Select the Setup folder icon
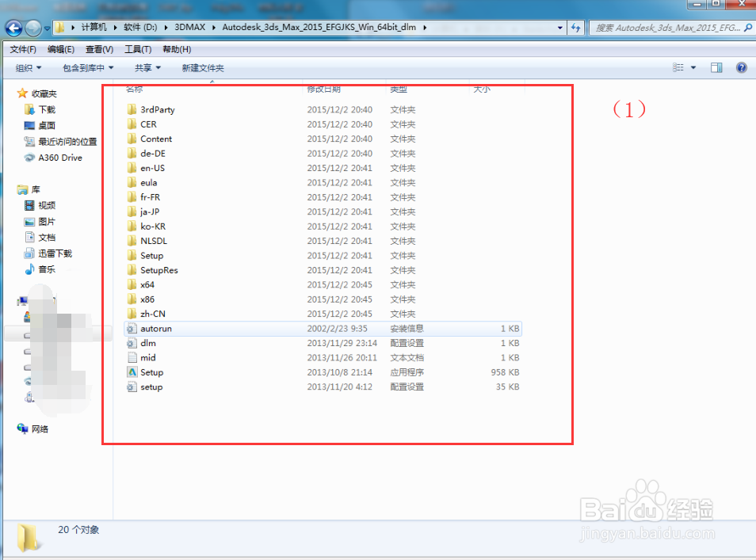Image resolution: width=756 pixels, height=560 pixels. pos(132,255)
